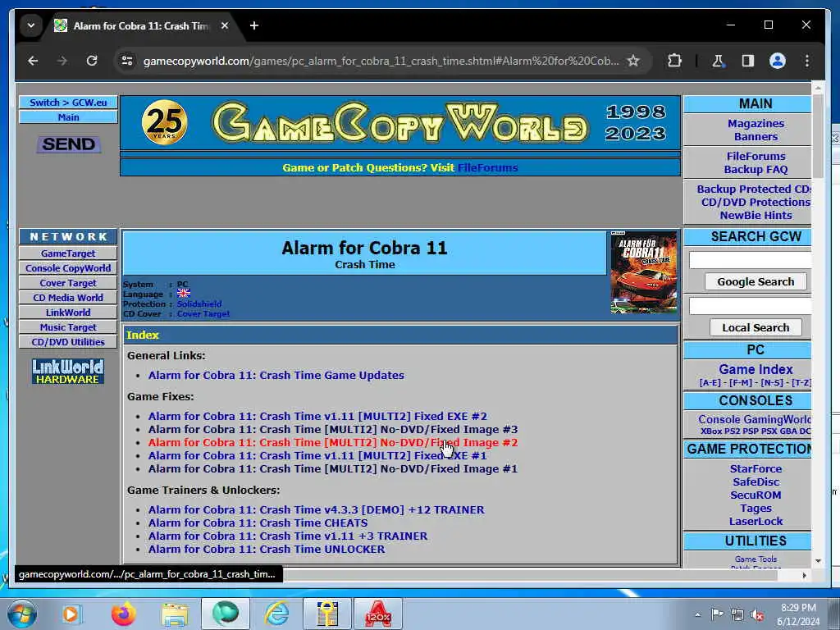
Task: Close the Alarm for Cobra 11 tab
Action: click(225, 25)
